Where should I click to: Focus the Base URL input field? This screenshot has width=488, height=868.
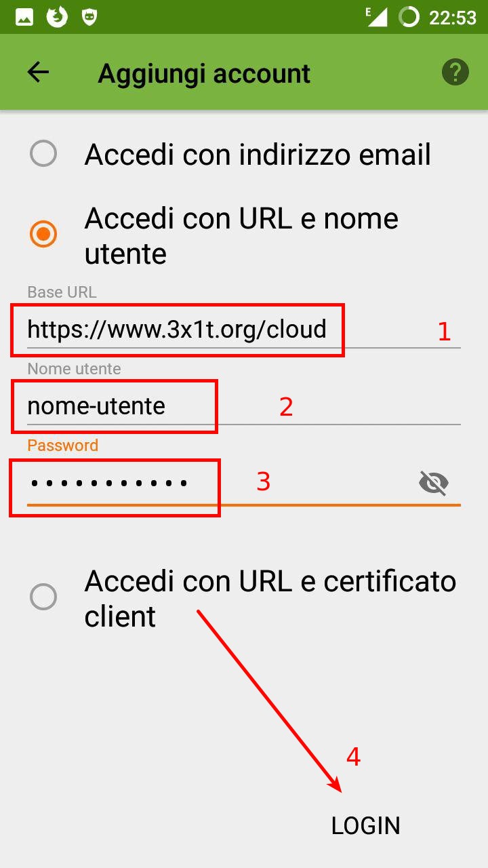pyautogui.click(x=244, y=330)
